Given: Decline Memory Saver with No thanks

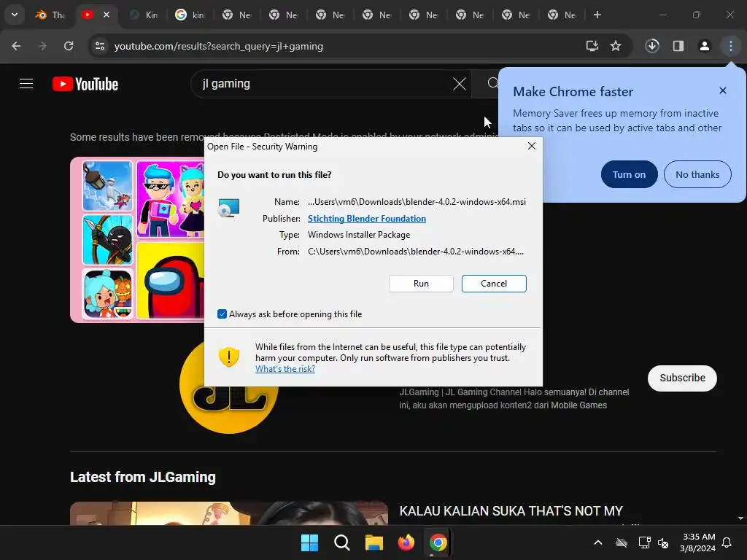Looking at the screenshot, I should click(x=697, y=174).
